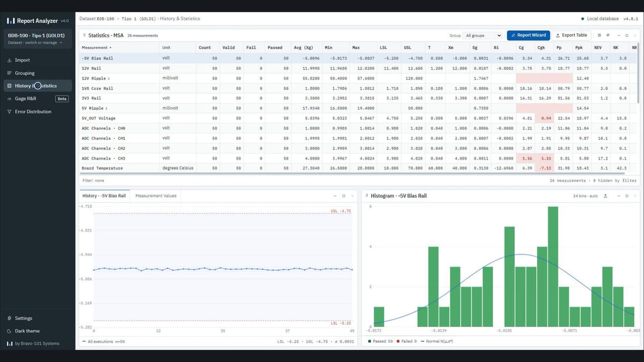
Task: Select the Board Temperature row
Action: coord(356,168)
